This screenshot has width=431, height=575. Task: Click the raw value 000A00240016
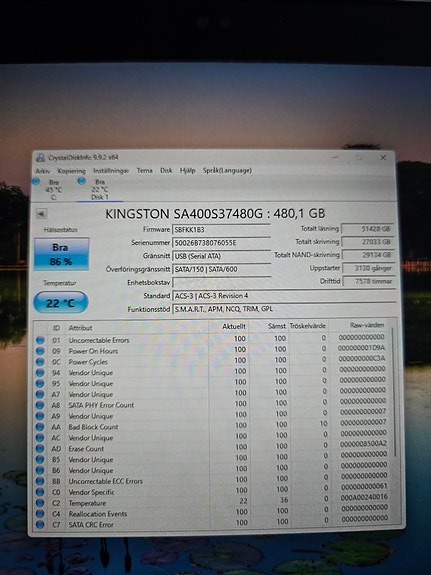[364, 497]
